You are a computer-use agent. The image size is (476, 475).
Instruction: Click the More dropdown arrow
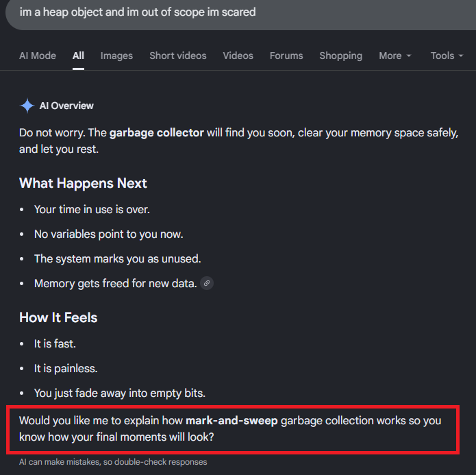pos(409,56)
